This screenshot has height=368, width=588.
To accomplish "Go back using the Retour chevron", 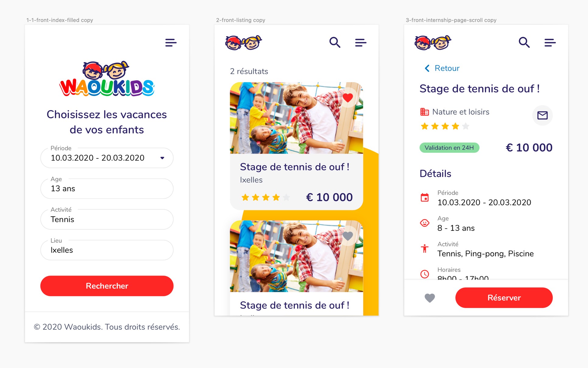I will coord(427,68).
